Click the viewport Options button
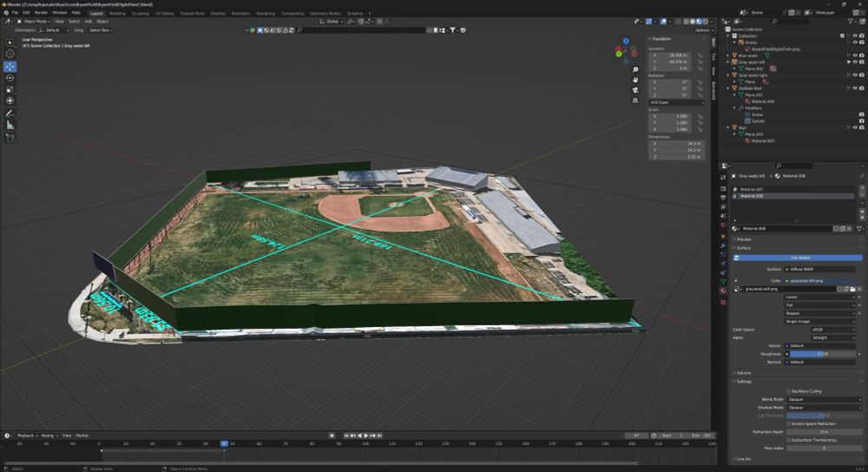The height and width of the screenshot is (472, 868). [702, 30]
